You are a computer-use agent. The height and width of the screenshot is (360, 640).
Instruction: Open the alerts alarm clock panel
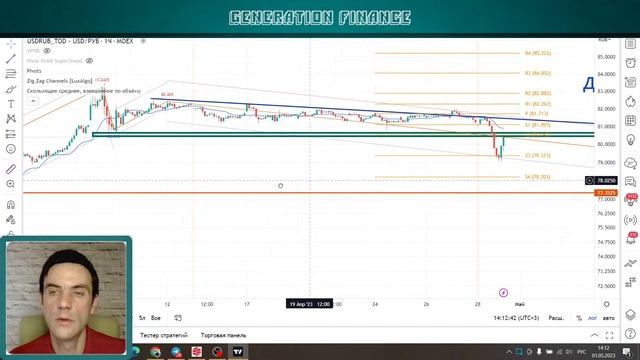click(630, 62)
